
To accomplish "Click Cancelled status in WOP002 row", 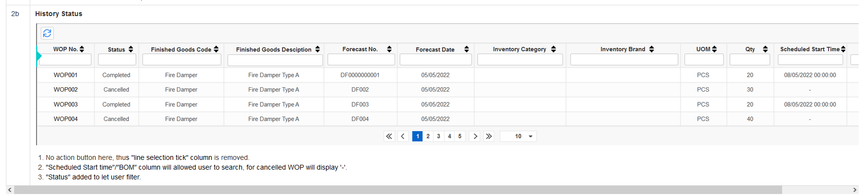I will click(116, 90).
